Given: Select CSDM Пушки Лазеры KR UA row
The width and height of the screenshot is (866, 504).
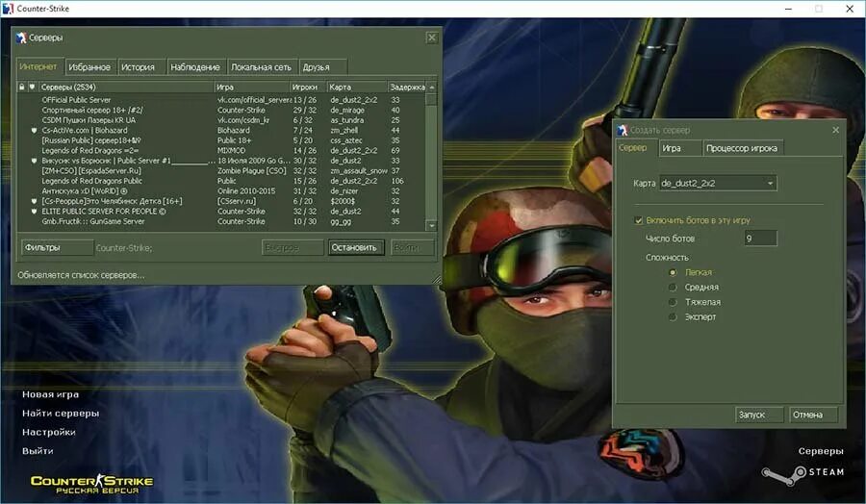Looking at the screenshot, I should click(x=221, y=120).
